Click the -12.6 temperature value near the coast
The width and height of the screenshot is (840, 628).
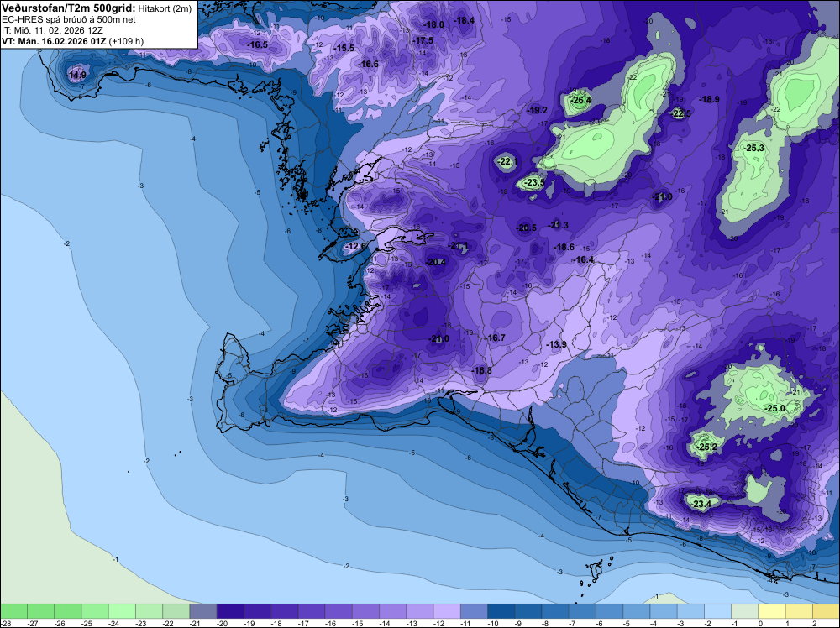(355, 246)
